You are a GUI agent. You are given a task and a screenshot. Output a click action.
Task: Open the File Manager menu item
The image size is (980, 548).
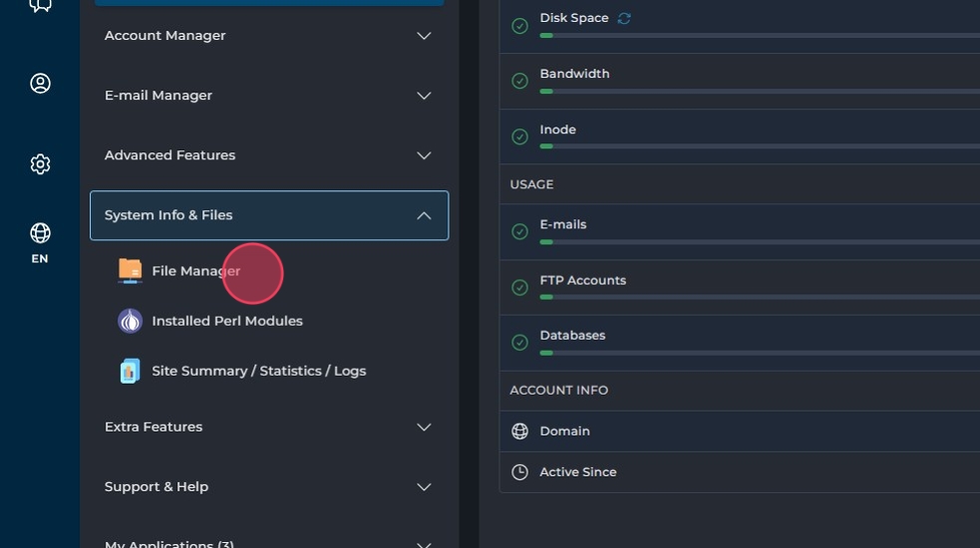195,271
